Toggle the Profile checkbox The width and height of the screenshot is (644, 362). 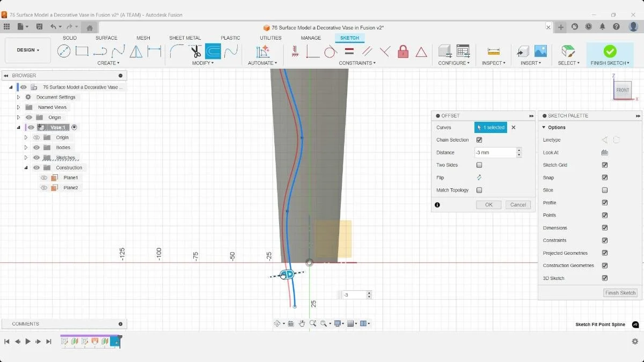point(605,203)
